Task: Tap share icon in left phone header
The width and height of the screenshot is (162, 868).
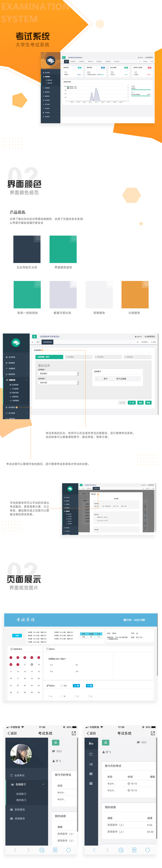Action: 74,733
